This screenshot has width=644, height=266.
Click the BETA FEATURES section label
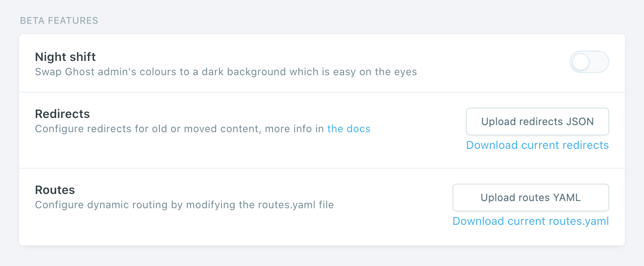[59, 21]
